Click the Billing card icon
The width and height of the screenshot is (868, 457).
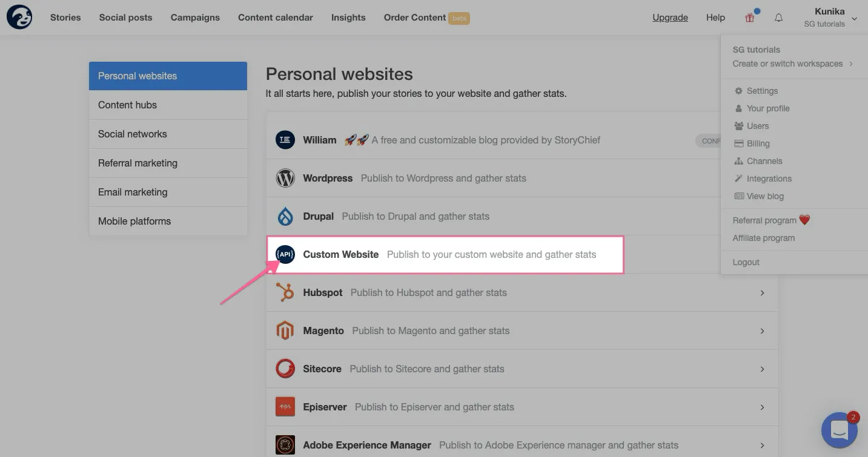click(738, 143)
